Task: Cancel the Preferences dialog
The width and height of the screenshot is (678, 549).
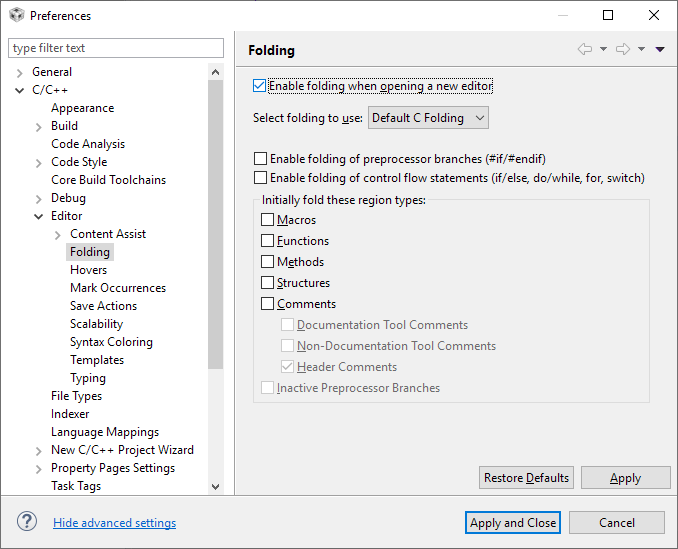Action: click(617, 523)
